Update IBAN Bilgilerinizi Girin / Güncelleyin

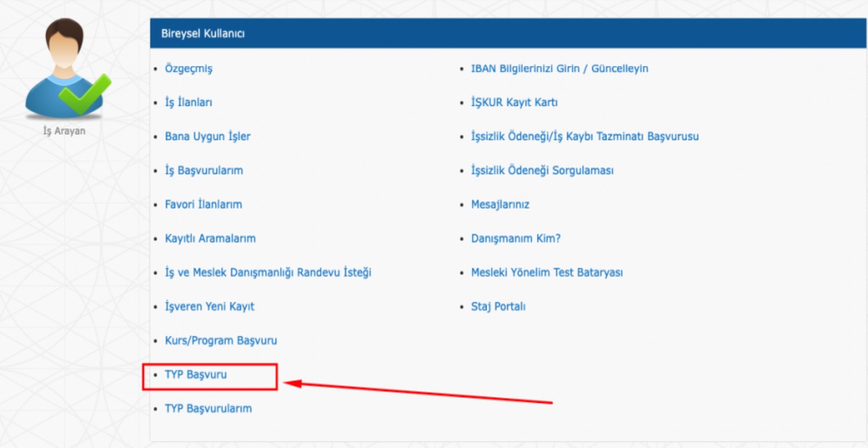pyautogui.click(x=560, y=69)
